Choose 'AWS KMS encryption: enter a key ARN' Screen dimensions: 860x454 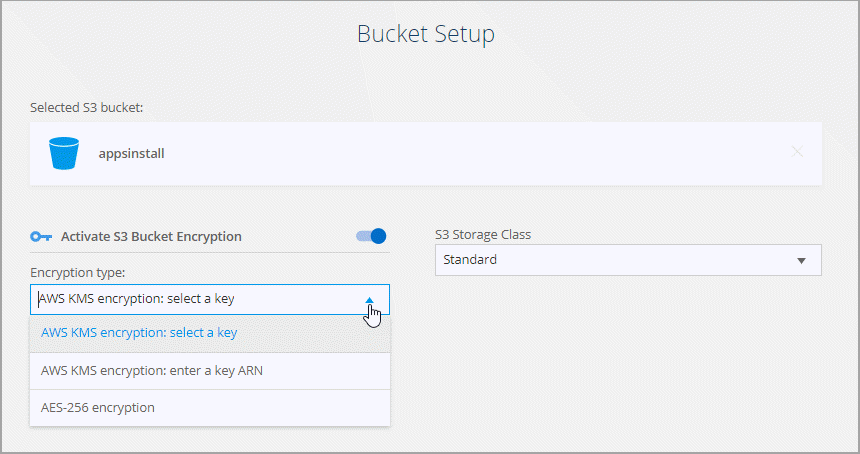[x=152, y=370]
